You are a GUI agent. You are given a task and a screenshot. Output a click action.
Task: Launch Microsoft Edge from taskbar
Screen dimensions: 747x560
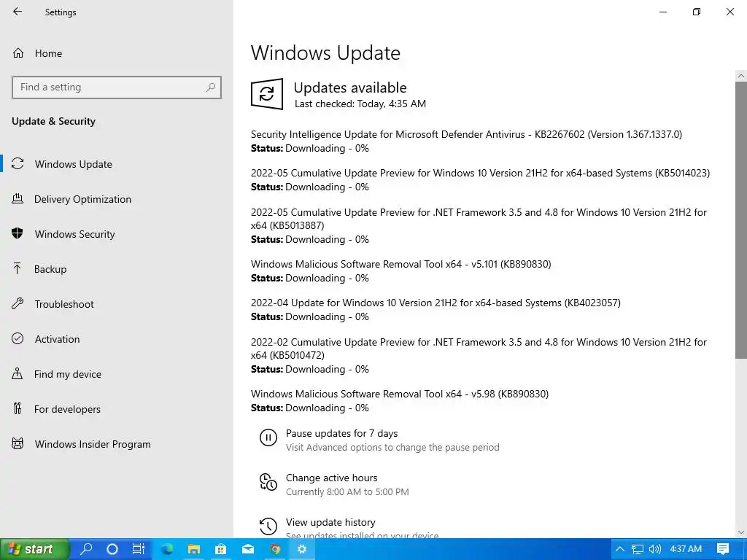(167, 549)
